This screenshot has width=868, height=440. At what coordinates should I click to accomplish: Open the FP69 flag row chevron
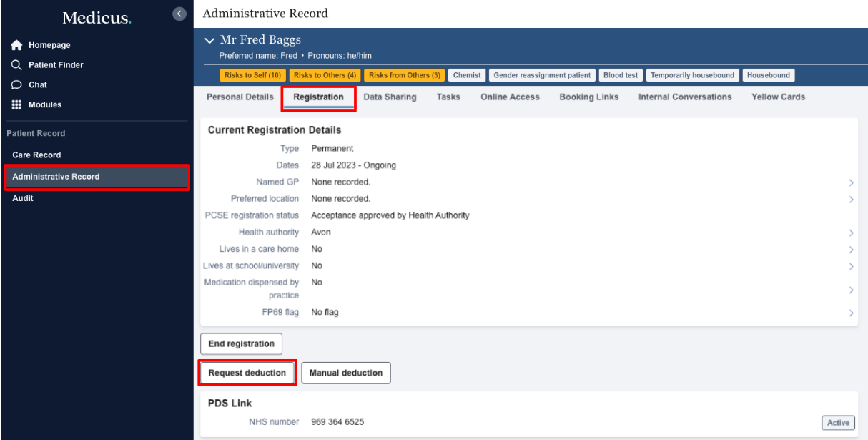tap(851, 313)
